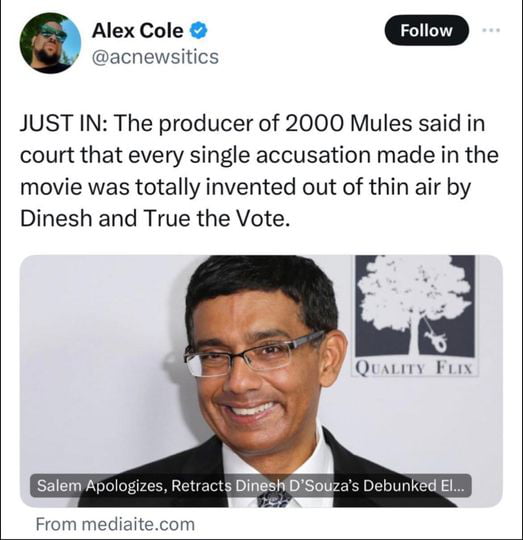523x540 pixels.
Task: Click the JUST IN text in tweet
Action: pos(62,124)
